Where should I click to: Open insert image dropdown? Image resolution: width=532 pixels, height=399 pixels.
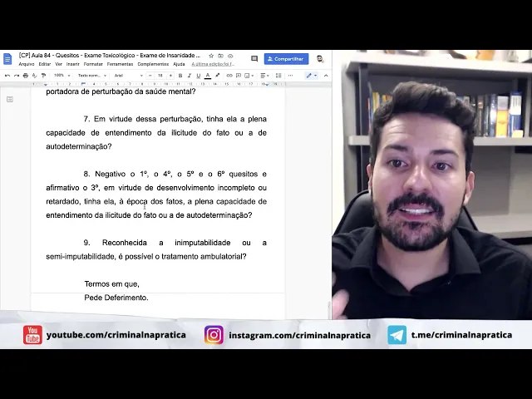coord(249,76)
